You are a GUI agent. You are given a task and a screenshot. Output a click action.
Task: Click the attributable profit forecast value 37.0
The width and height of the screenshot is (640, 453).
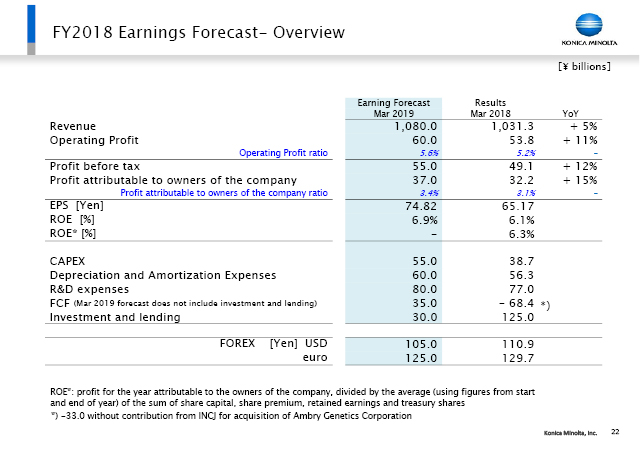[x=424, y=180]
